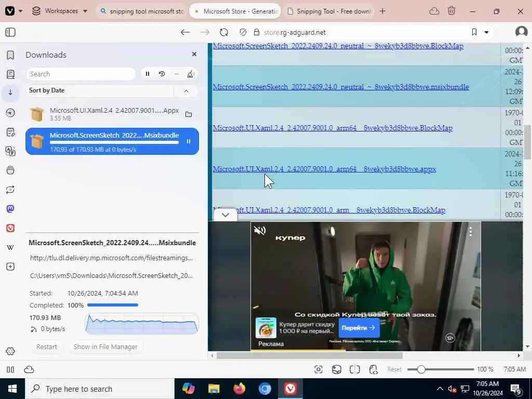Pause the ScreenSketch Msixbundle download
Screen dimensions: 532x399
coord(189,141)
